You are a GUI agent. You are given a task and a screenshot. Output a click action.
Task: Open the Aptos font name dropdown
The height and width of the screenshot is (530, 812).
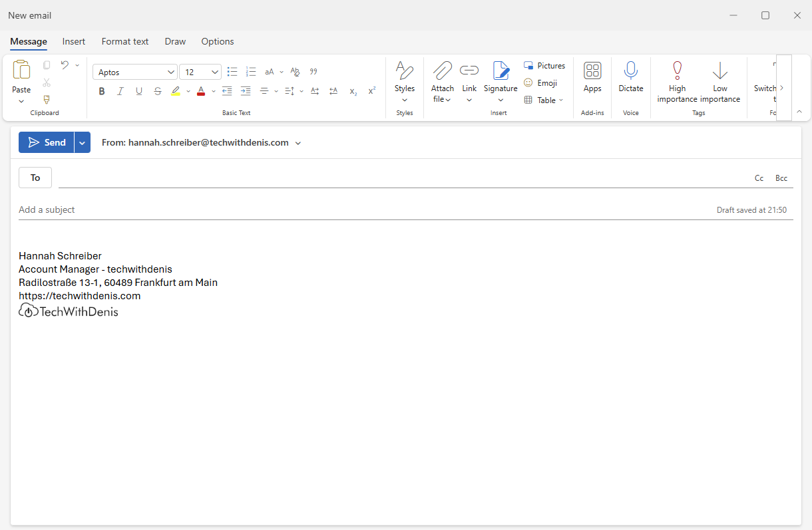tap(171, 72)
